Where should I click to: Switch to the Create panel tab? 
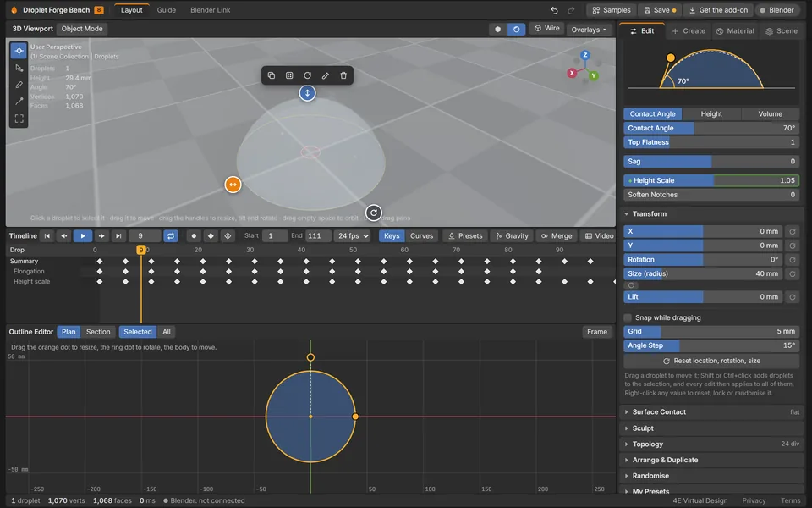(x=689, y=31)
